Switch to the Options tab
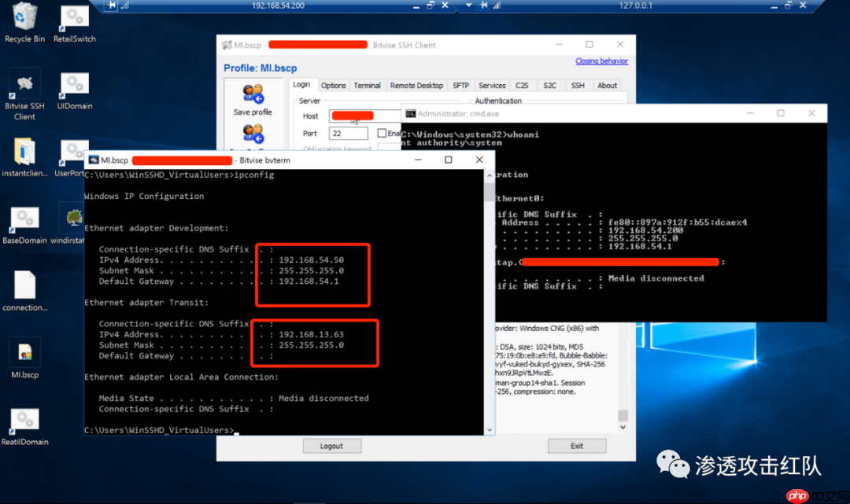 point(334,86)
